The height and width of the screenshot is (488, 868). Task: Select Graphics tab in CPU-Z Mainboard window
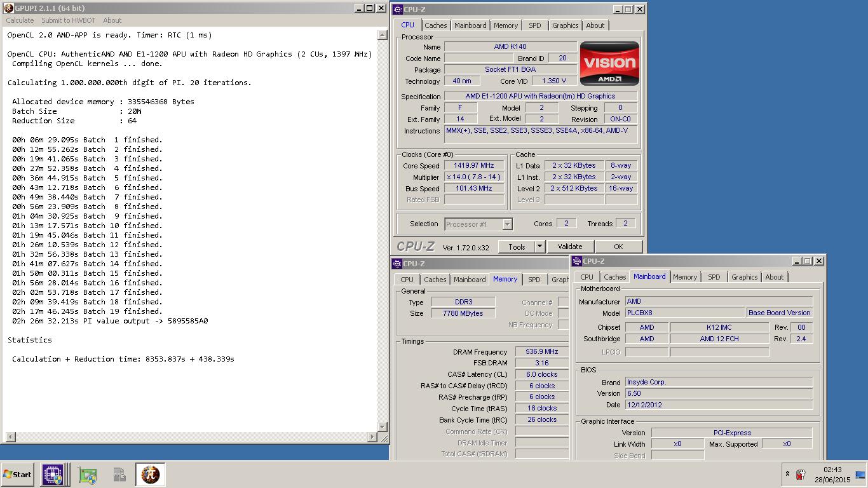coord(745,277)
